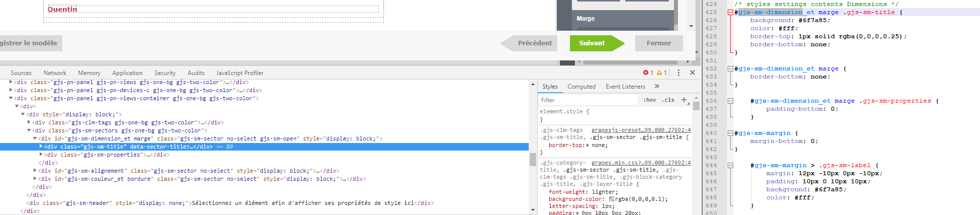Collapse code fold at line 440
The width and height of the screenshot is (980, 215).
730,133
